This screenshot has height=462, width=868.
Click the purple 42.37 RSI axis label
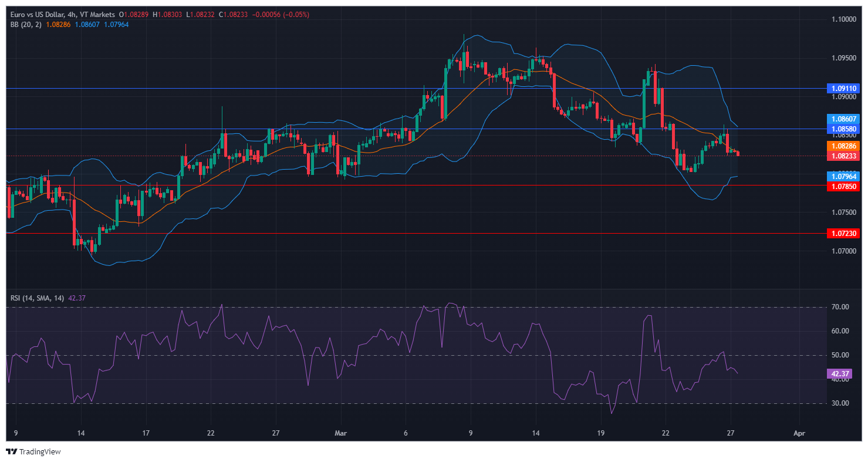837,374
